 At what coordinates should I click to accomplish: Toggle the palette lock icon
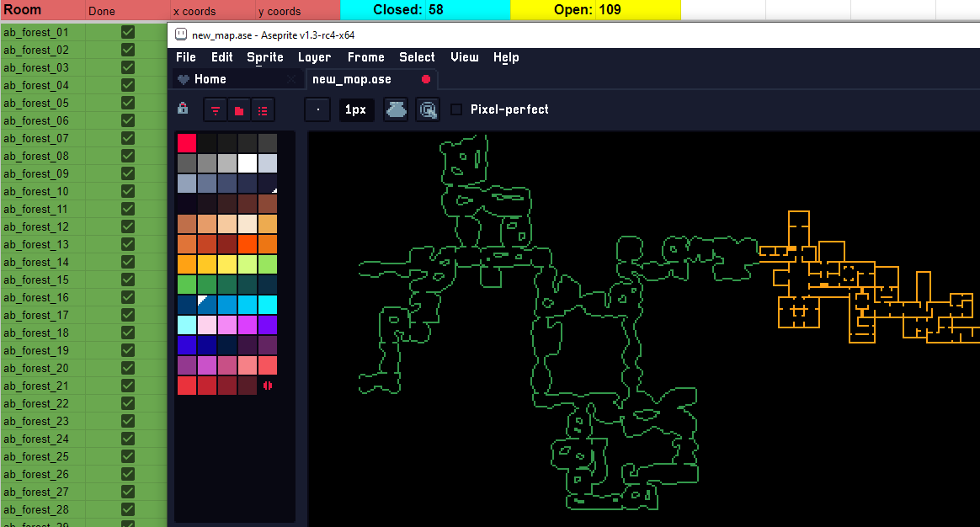(x=183, y=109)
